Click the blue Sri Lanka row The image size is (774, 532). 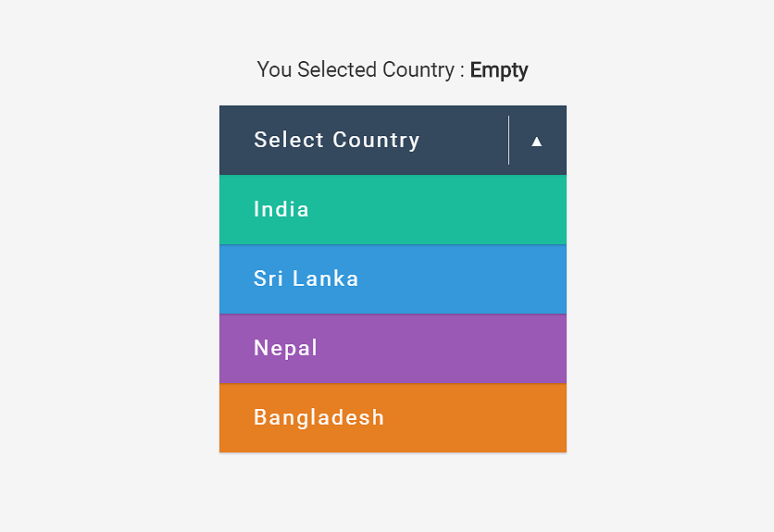(393, 279)
